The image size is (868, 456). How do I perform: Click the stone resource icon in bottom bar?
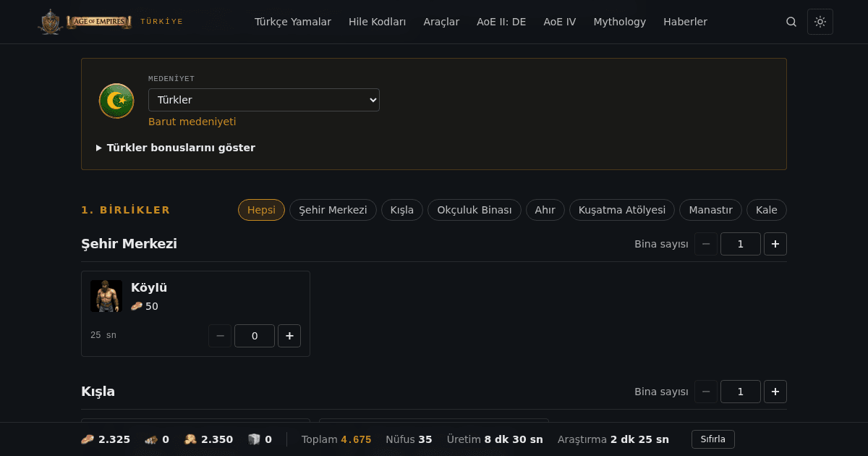[x=254, y=439]
